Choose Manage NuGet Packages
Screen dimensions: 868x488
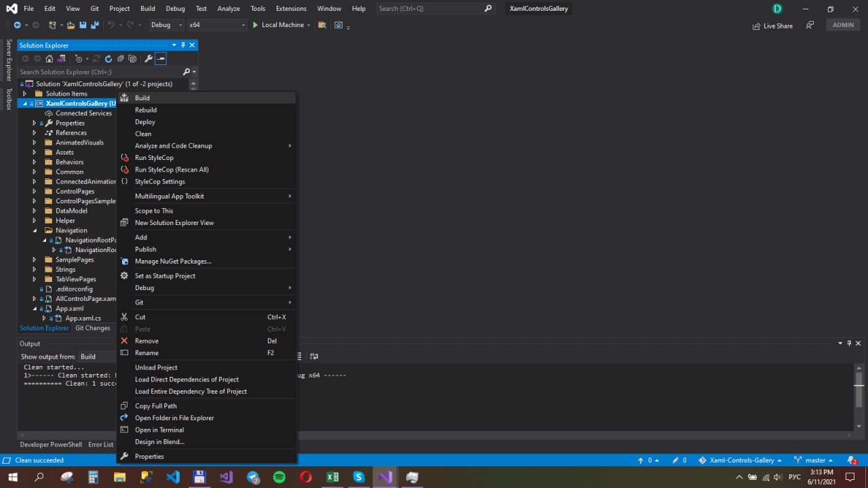click(207, 261)
